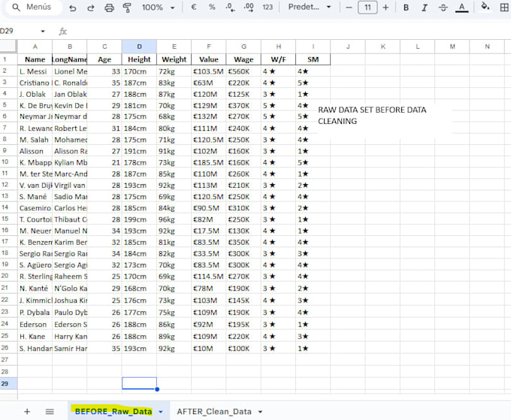Screen dimensions: 511x420
Task: Click the select-all corner box
Action: tap(8, 47)
